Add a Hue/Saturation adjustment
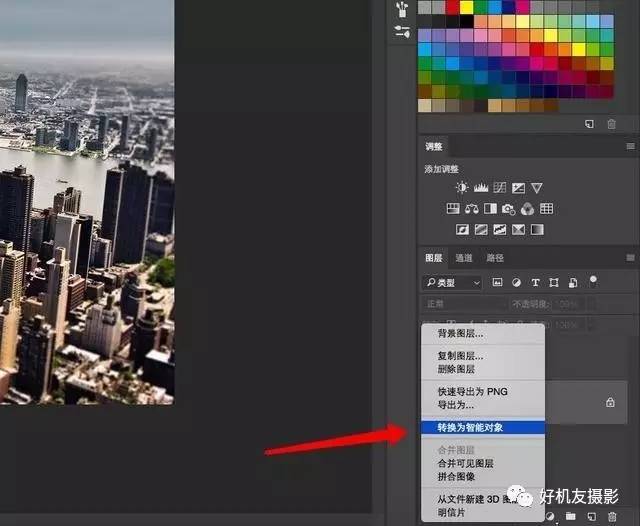The height and width of the screenshot is (526, 640). (x=453, y=209)
